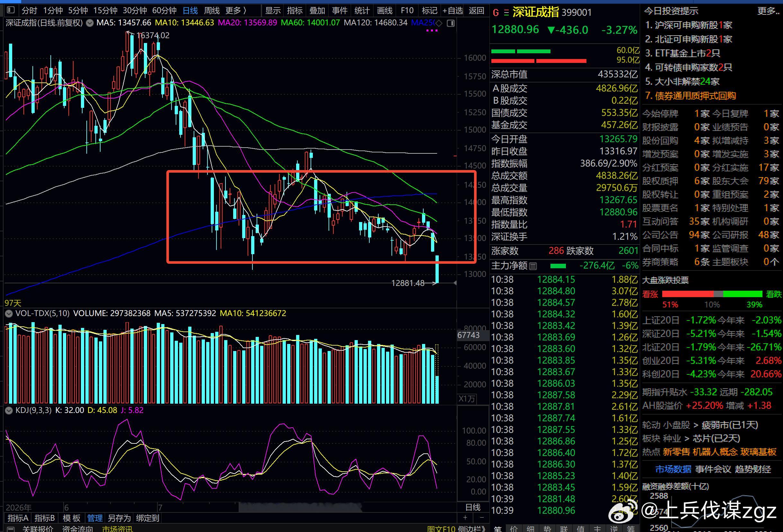The image size is (783, 532).
Task: Open the 叠加 overlay menu
Action: 317,11
